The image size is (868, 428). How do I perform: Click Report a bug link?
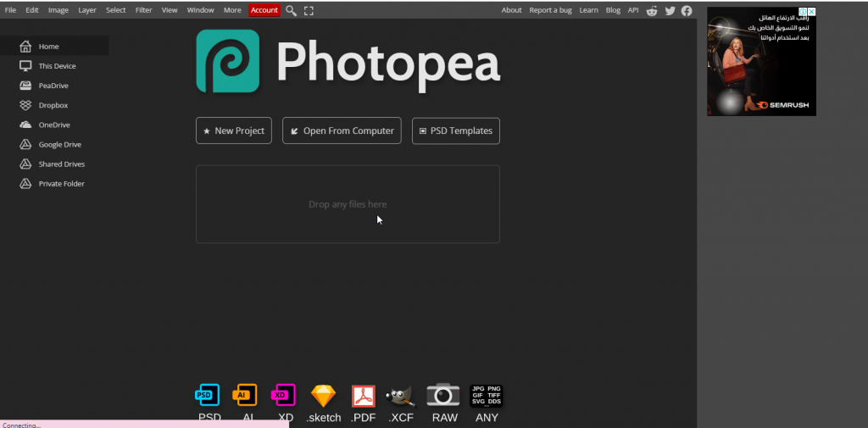coord(550,10)
